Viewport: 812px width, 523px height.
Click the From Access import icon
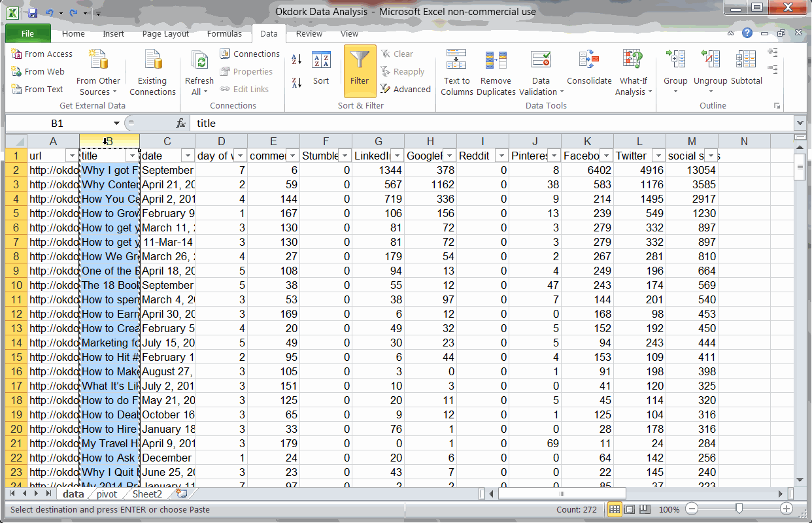coord(41,54)
